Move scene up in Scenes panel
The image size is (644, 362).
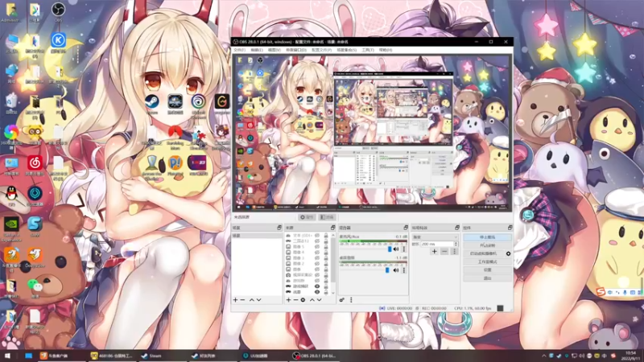pyautogui.click(x=251, y=300)
